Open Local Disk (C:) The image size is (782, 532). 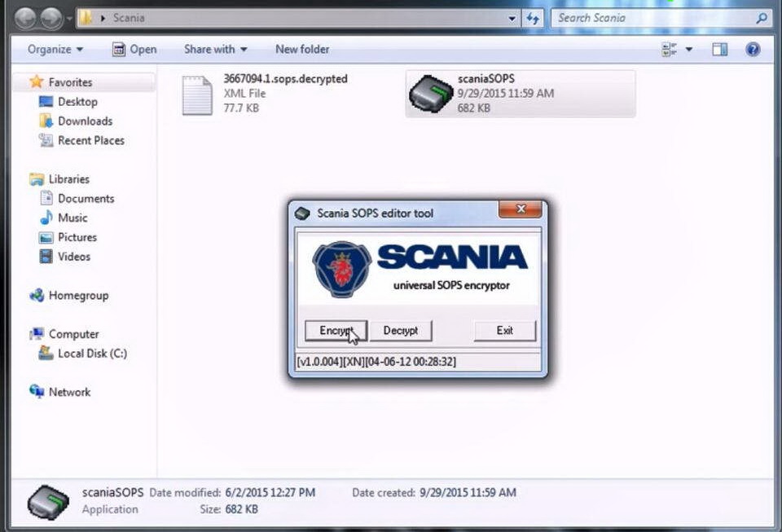coord(93,354)
